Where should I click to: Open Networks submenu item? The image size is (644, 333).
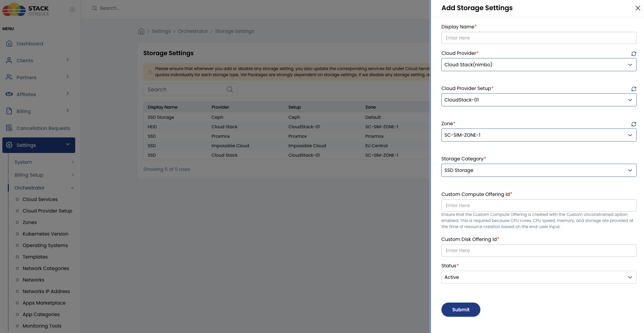[x=33, y=280]
